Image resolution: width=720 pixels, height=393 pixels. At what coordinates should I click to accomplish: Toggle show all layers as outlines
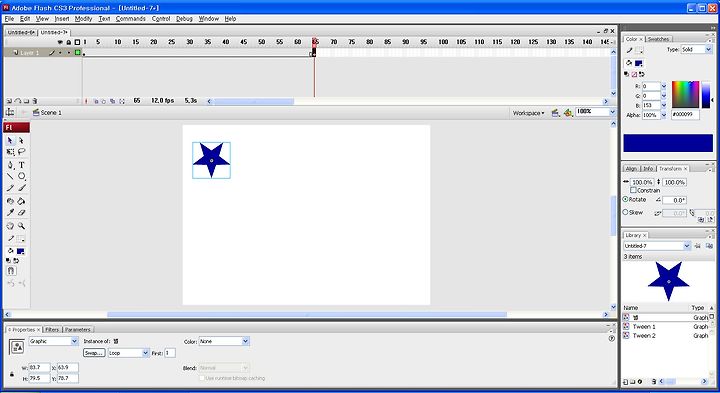coord(77,42)
